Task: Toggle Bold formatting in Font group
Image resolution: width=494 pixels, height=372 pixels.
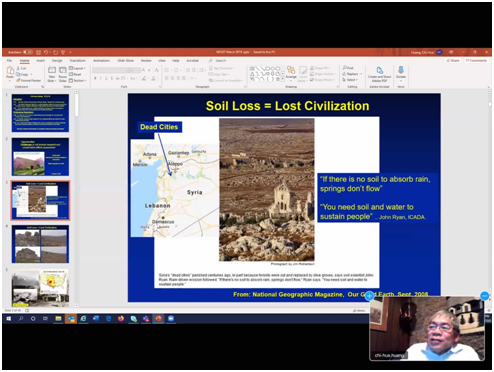Action: point(95,78)
